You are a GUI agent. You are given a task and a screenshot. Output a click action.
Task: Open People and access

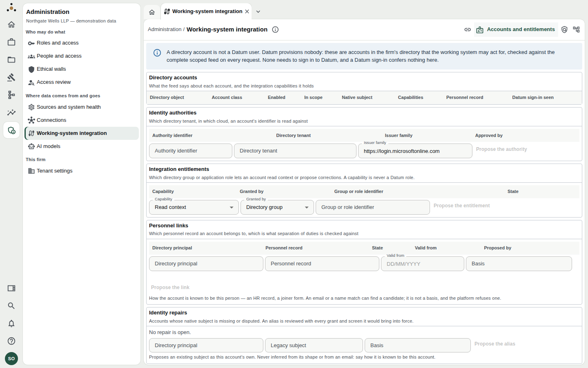(x=82, y=56)
